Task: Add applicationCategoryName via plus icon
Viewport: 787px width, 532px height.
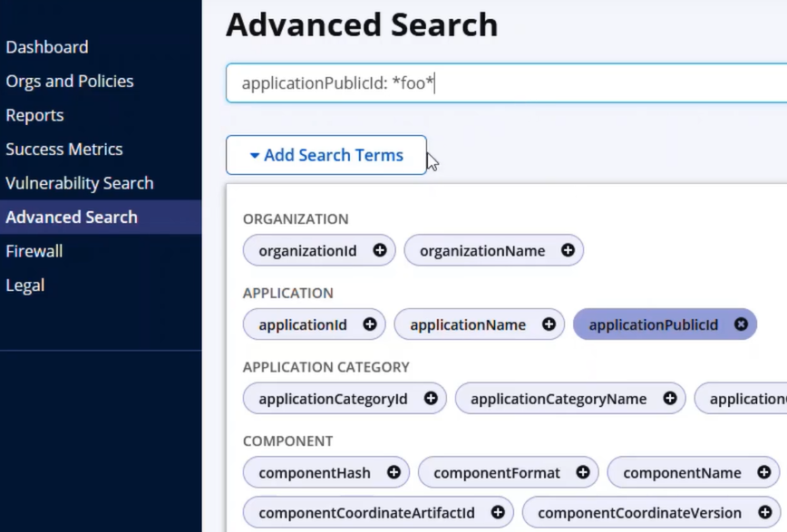Action: click(670, 399)
